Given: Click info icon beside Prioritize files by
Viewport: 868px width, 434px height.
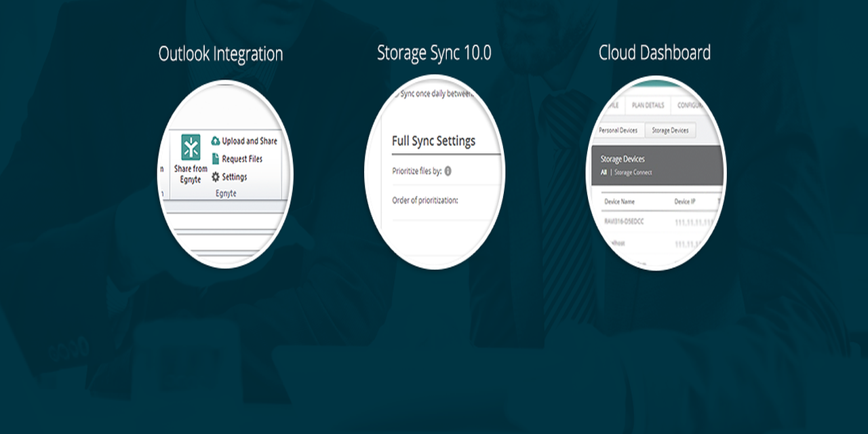Looking at the screenshot, I should pyautogui.click(x=448, y=172).
